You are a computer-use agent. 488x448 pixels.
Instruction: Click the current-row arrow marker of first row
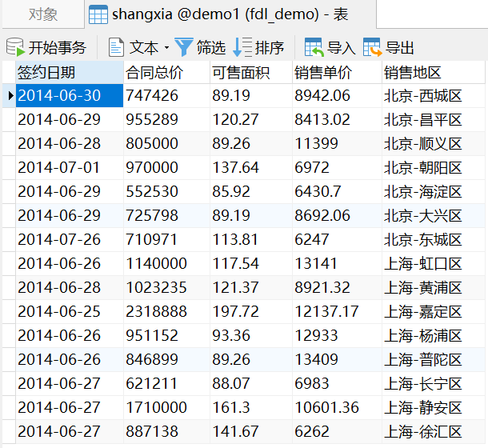10,95
